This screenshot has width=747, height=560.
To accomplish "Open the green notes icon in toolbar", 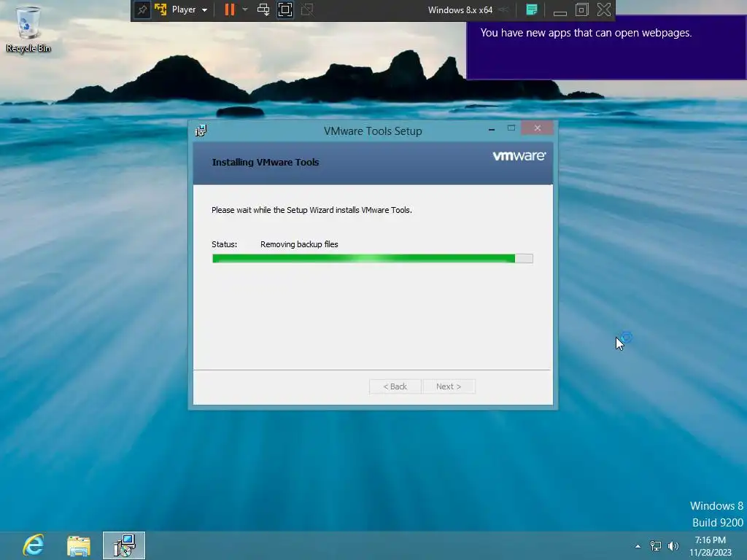I will [x=532, y=9].
